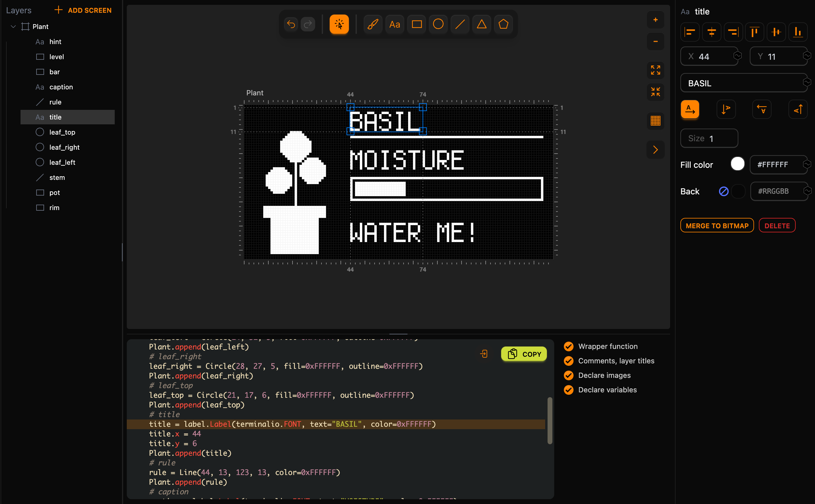Select the triangle shape tool
815x504 pixels.
482,24
